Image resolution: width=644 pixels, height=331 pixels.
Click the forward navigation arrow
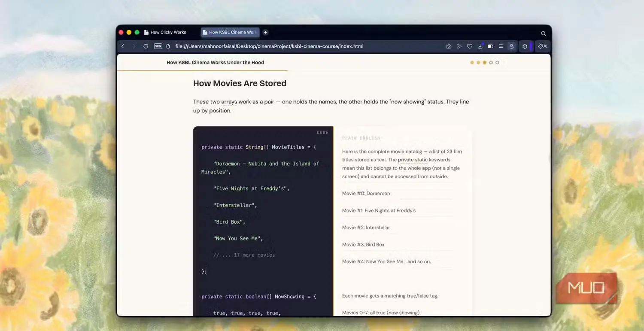coord(134,46)
